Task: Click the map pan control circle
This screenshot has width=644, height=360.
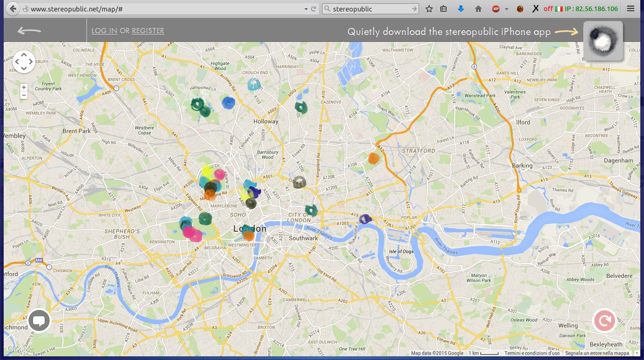Action: coord(24,62)
